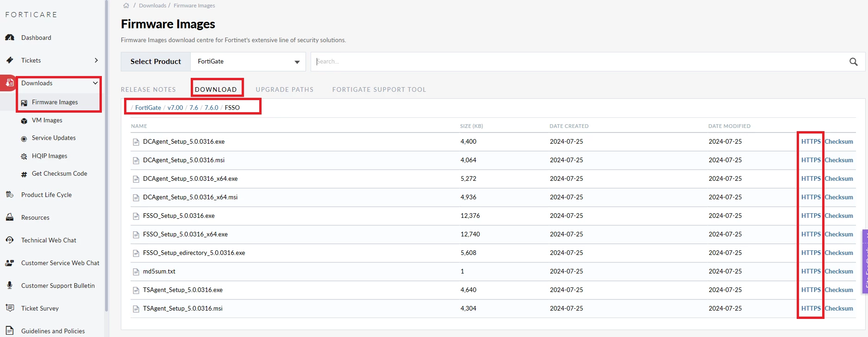Click the Guidelines and Policies document icon
Viewport: 868px width, 337px height.
click(10, 331)
